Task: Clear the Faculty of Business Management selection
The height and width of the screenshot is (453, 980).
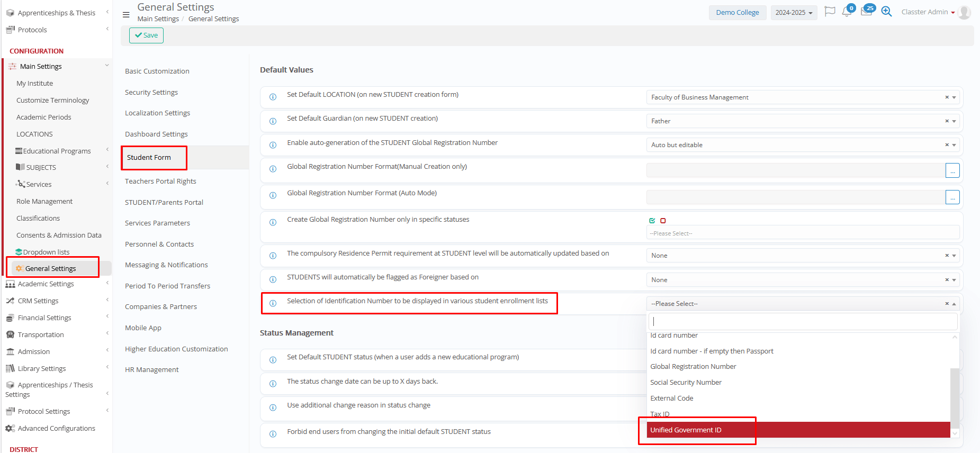Action: click(x=947, y=97)
